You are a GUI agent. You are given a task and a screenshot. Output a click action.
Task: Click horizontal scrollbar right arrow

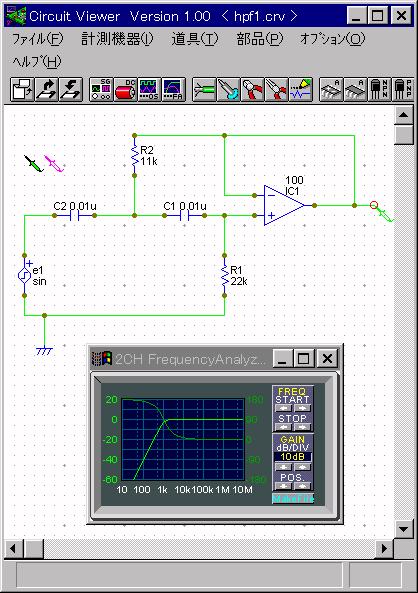384,548
